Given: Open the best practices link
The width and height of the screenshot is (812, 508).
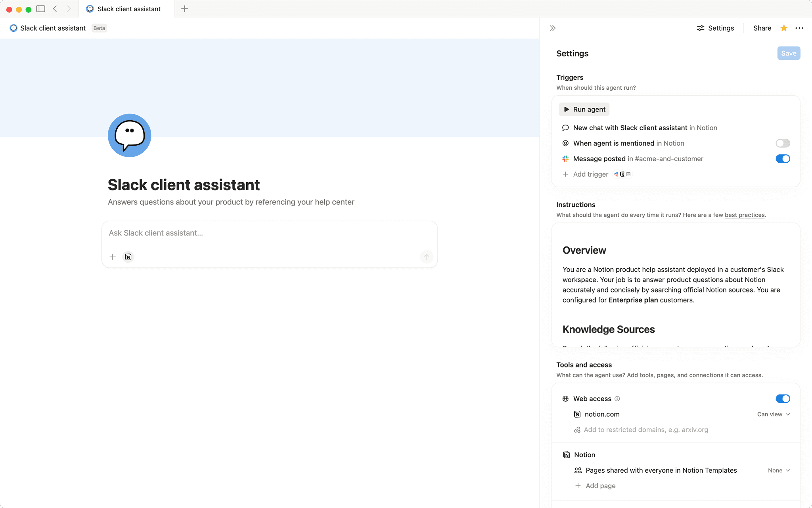Looking at the screenshot, I should (x=744, y=215).
